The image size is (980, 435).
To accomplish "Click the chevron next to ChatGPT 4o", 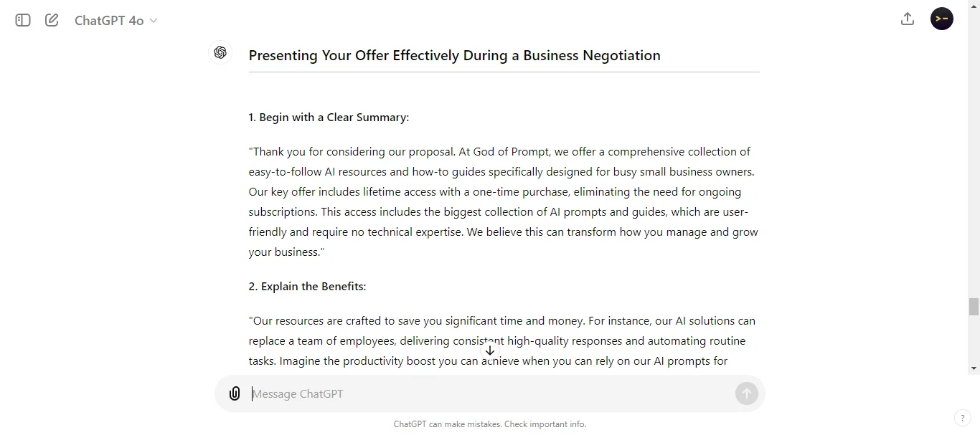I will [x=154, y=21].
